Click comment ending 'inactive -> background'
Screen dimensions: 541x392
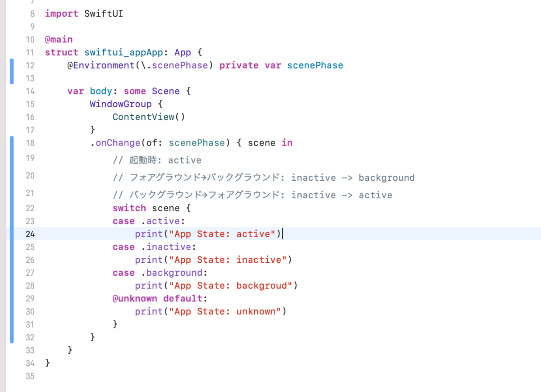click(263, 178)
